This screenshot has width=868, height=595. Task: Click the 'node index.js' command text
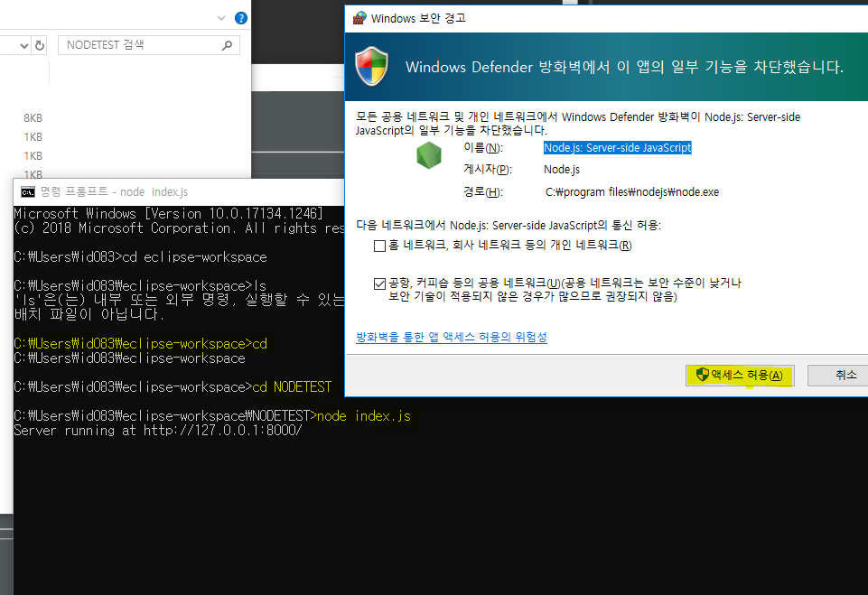click(x=364, y=416)
